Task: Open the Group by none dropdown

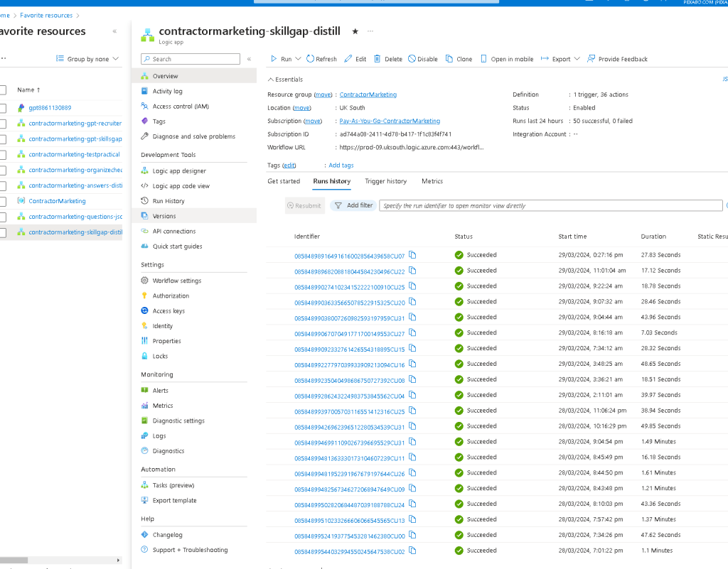Action: (x=87, y=59)
